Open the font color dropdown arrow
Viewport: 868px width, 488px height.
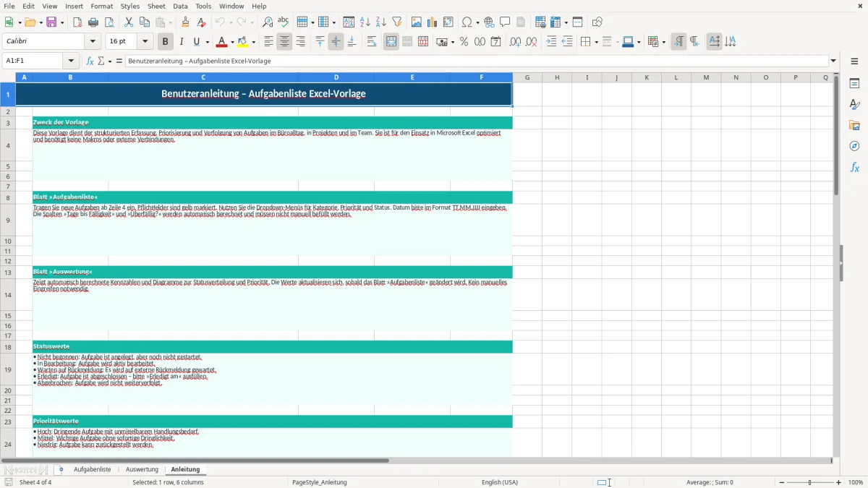231,42
